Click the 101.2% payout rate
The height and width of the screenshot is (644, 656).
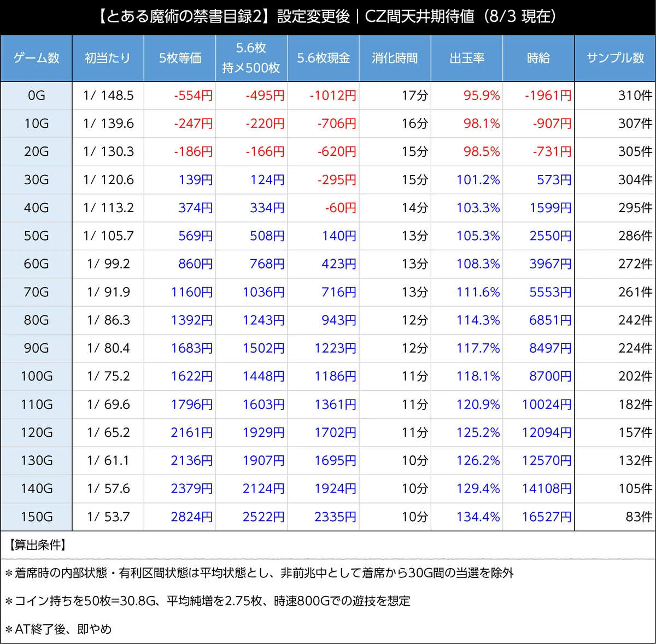[x=478, y=180]
